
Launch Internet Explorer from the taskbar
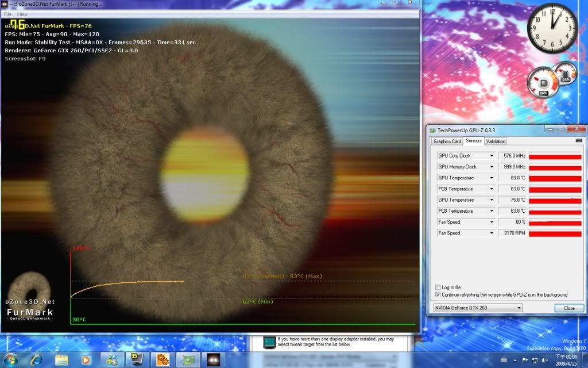[x=36, y=360]
